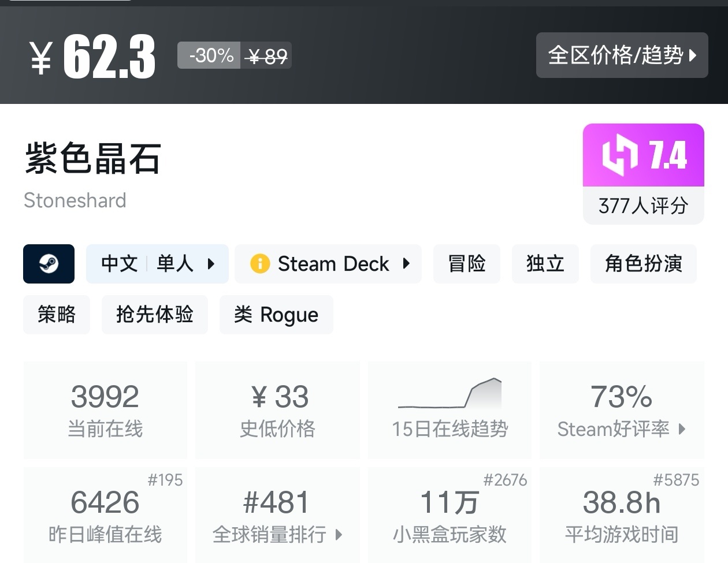Click the -30% discount badge
The image size is (728, 563).
tap(209, 55)
